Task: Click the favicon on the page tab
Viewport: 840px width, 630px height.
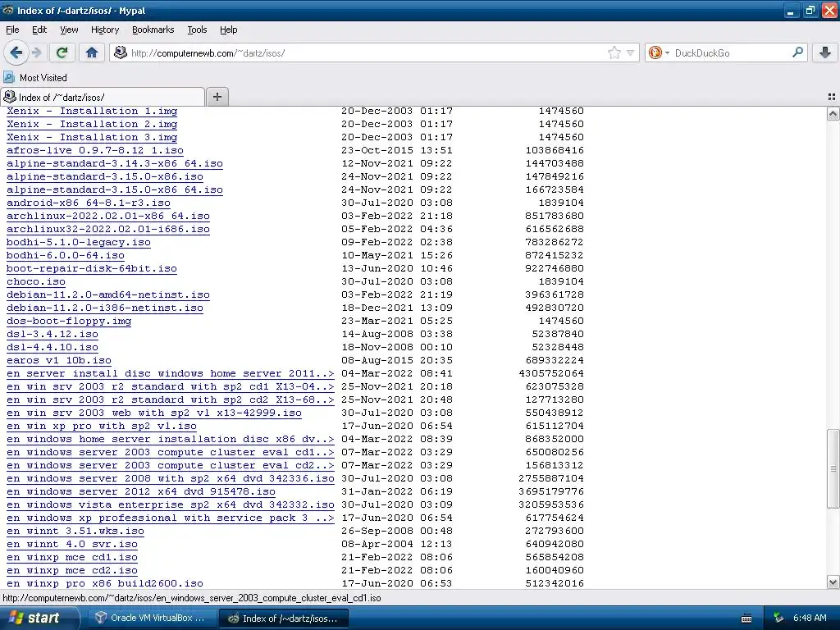Action: click(x=10, y=97)
